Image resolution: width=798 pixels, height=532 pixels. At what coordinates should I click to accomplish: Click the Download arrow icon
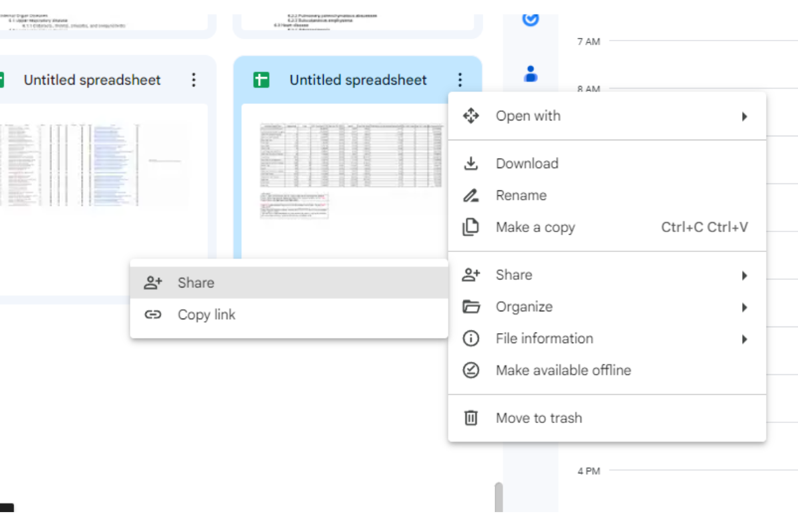tap(471, 164)
